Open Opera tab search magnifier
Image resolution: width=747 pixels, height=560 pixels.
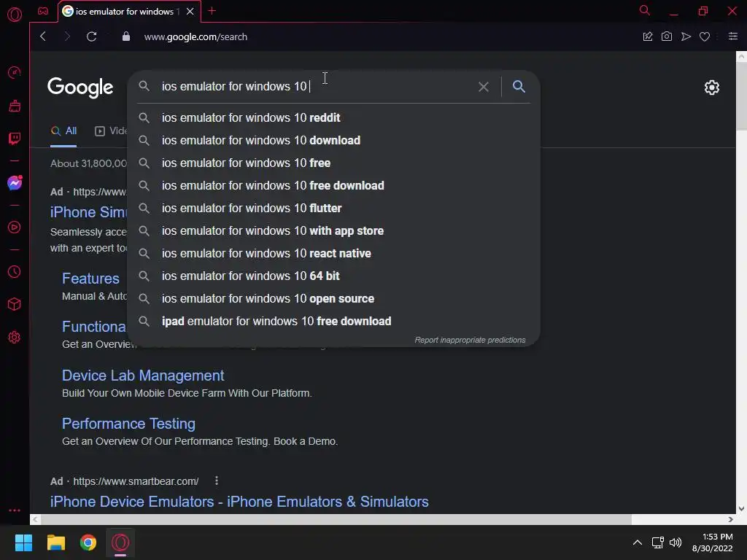point(645,10)
